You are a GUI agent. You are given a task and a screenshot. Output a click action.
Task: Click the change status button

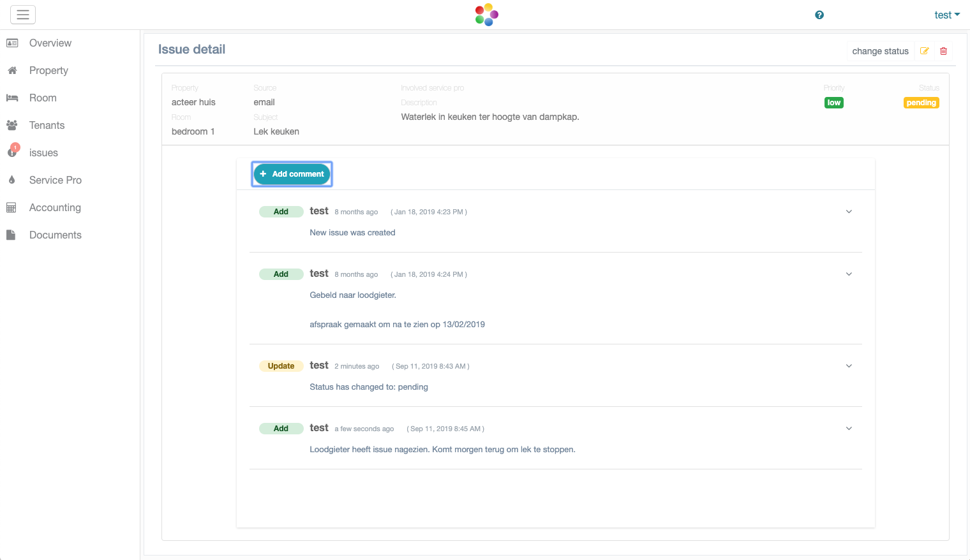click(880, 51)
